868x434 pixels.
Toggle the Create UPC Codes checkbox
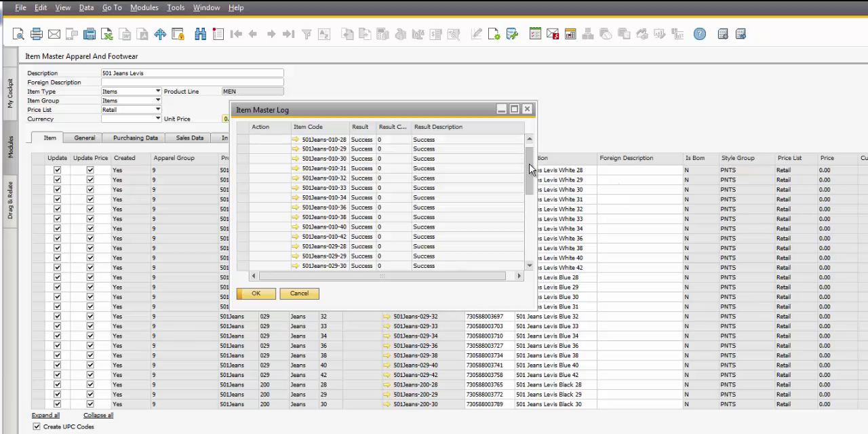pos(37,427)
